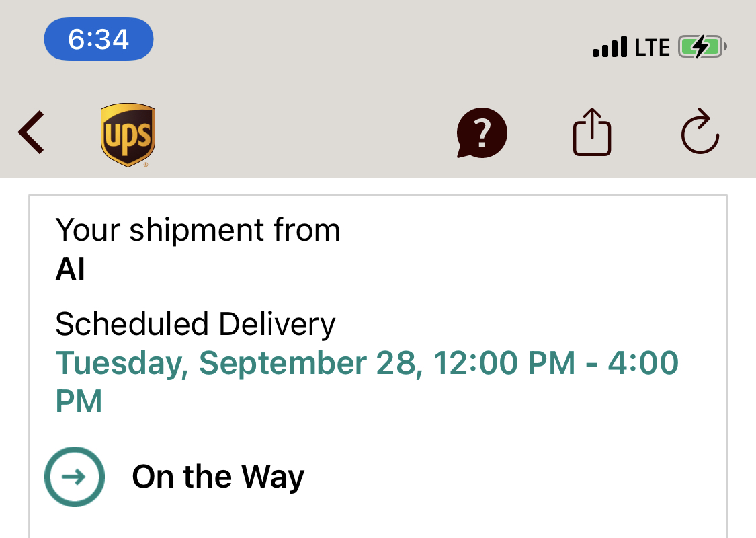Image resolution: width=756 pixels, height=538 pixels.
Task: Select the 12:00 PM delivery window start
Action: 504,363
